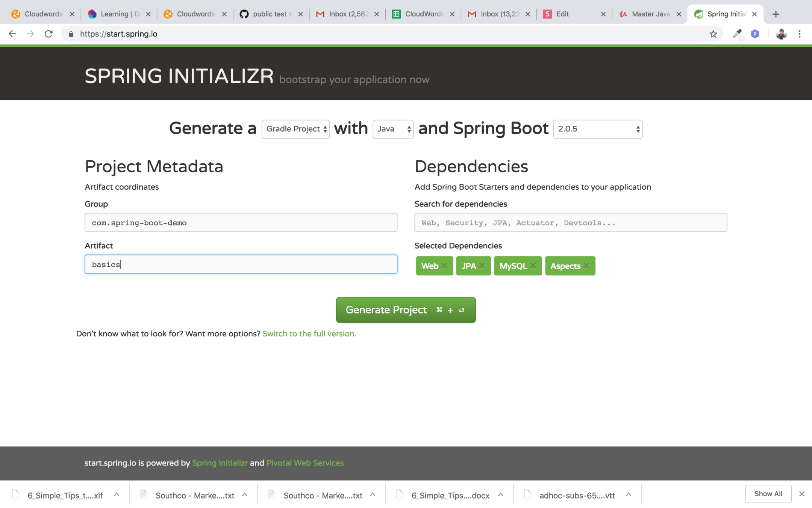The image size is (812, 508).
Task: Remove the Web dependency tag
Action: click(x=444, y=266)
